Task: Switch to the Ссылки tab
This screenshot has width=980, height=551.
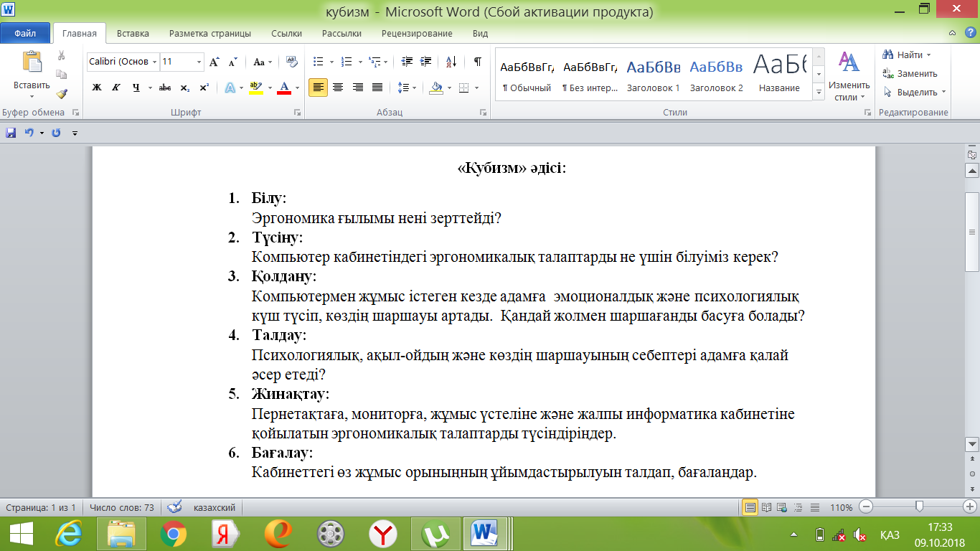Action: pyautogui.click(x=286, y=33)
